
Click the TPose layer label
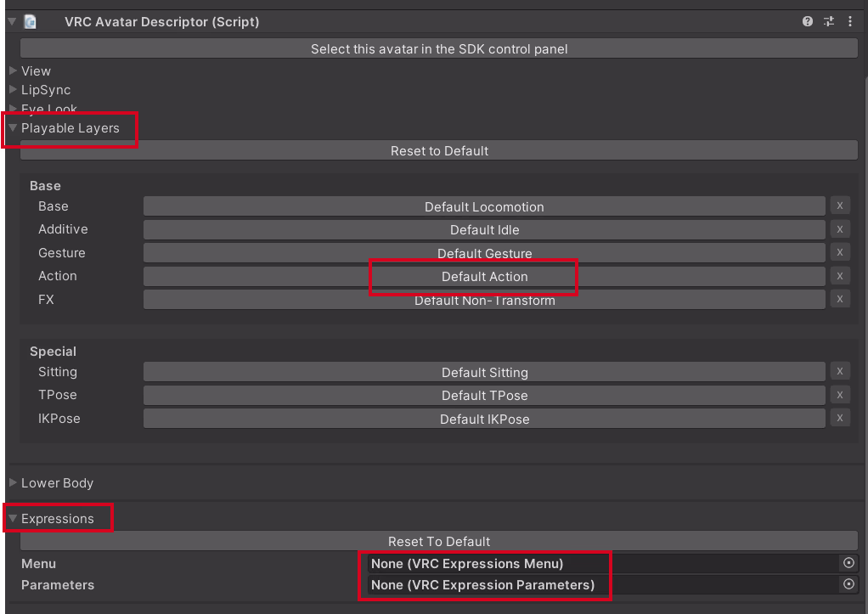coord(58,395)
